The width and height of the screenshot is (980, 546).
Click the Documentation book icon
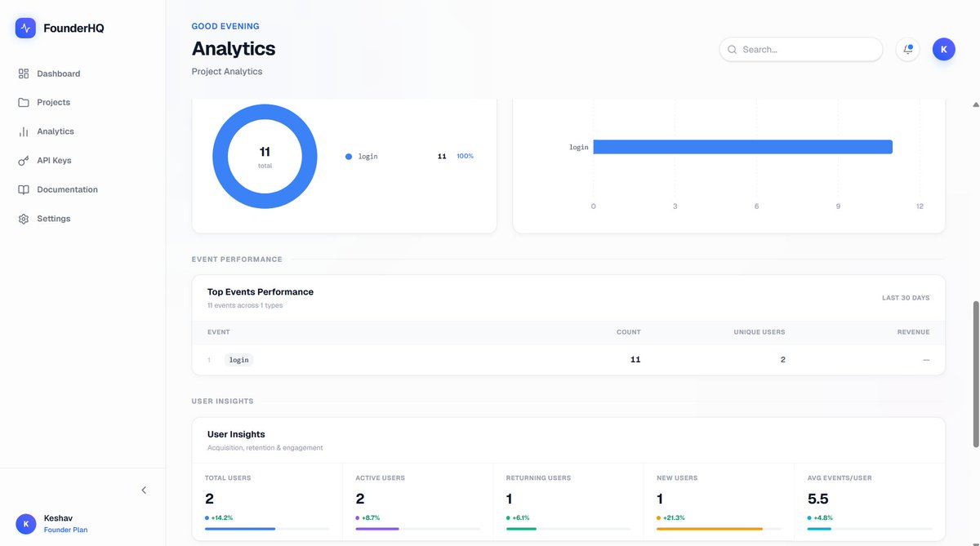24,189
